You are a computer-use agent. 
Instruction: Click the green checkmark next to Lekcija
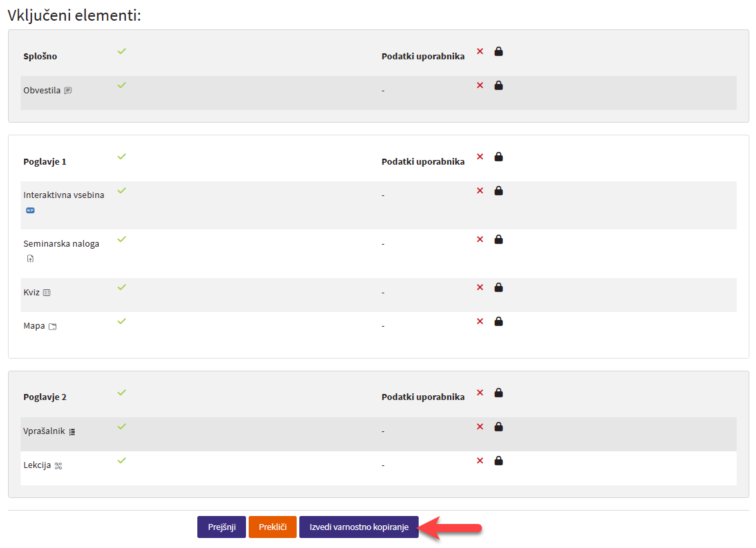(x=121, y=460)
